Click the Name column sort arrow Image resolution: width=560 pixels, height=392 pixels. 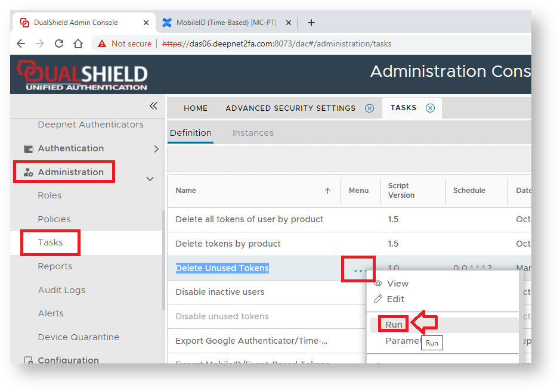click(x=327, y=191)
